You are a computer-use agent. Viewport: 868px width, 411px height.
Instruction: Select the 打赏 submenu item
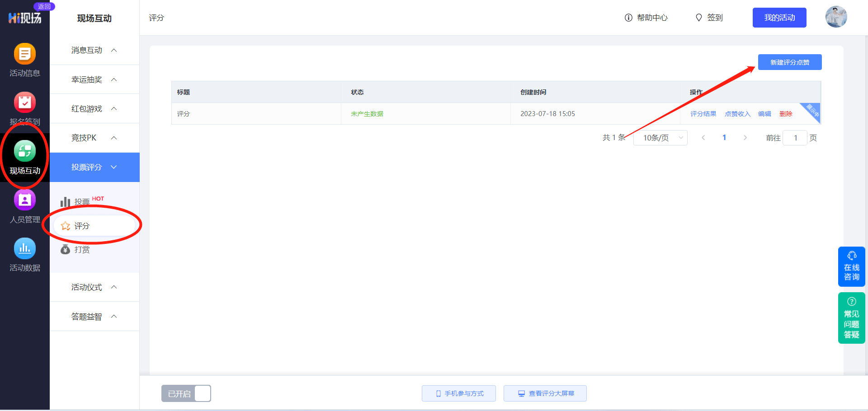pyautogui.click(x=82, y=249)
